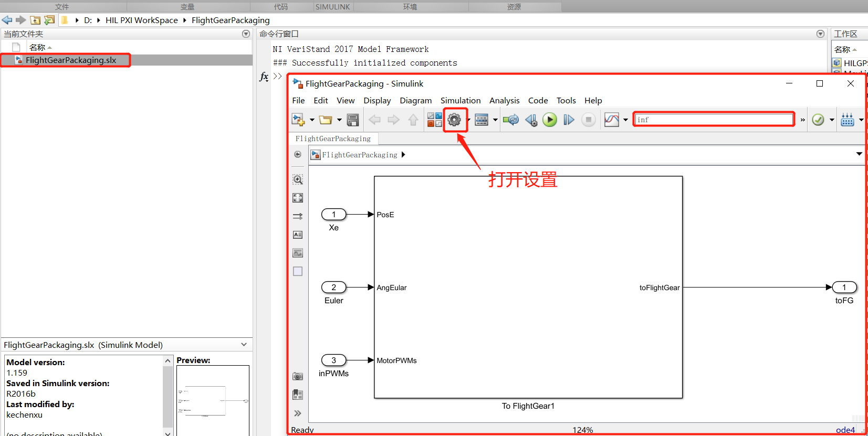Click the ode4 solver link
Screen dimensions: 868x436
[x=845, y=430]
